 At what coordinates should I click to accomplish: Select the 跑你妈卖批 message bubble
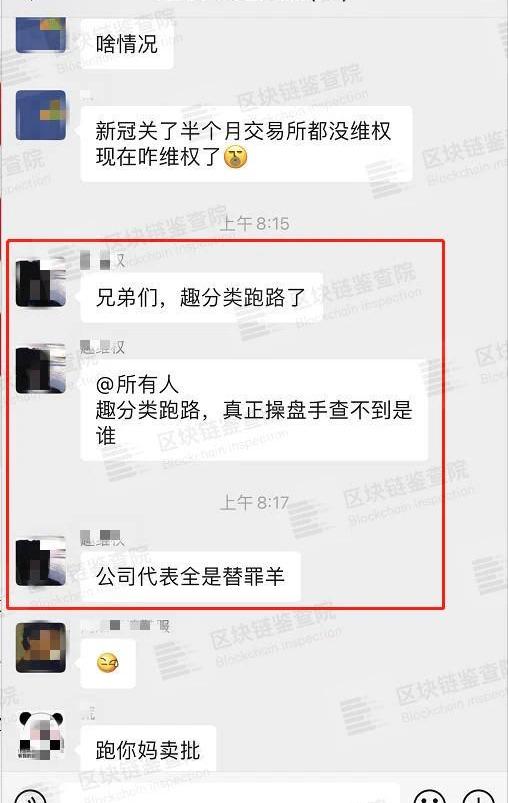point(148,750)
